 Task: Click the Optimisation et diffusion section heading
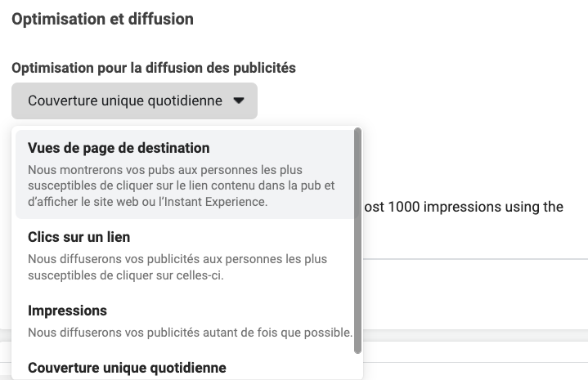pyautogui.click(x=102, y=17)
